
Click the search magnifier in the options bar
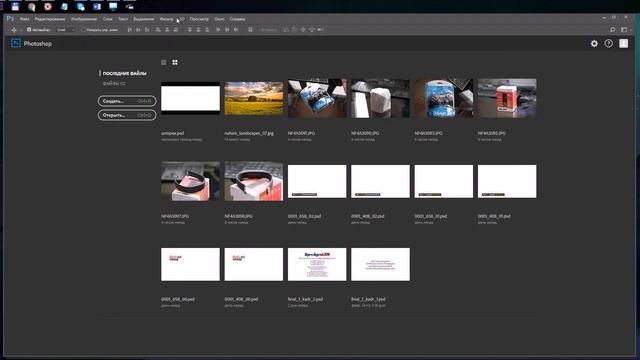(613, 30)
